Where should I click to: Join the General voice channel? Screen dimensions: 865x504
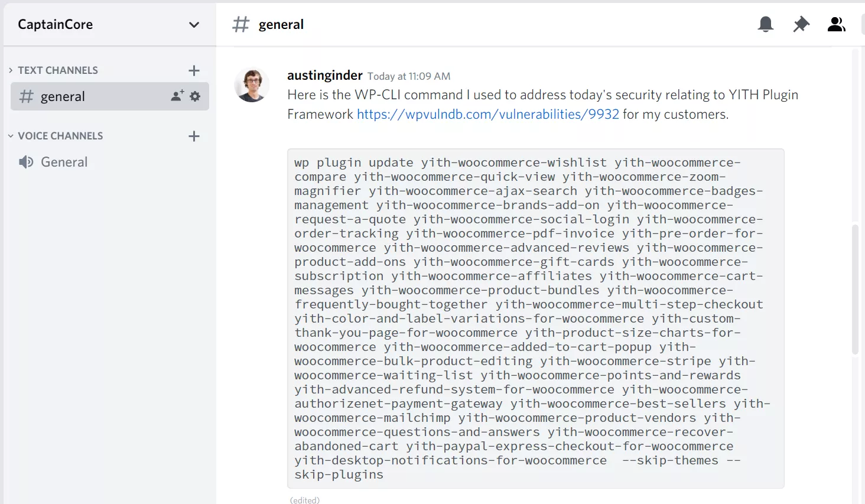pos(64,162)
